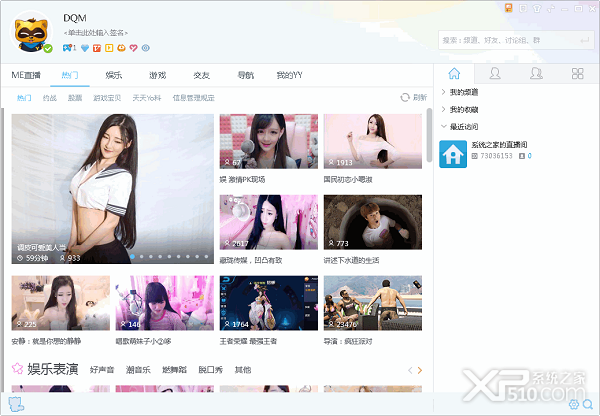Open the 我的YY tab
Screen dimensions: 600x416
coord(290,75)
